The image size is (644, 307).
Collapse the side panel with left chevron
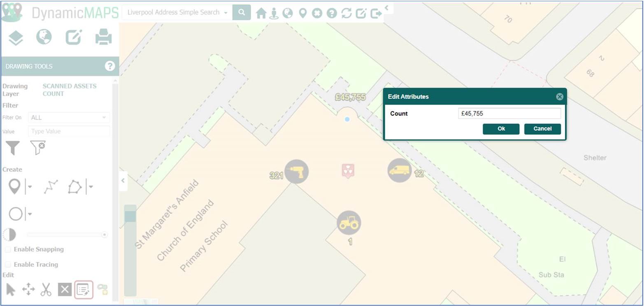(x=123, y=181)
